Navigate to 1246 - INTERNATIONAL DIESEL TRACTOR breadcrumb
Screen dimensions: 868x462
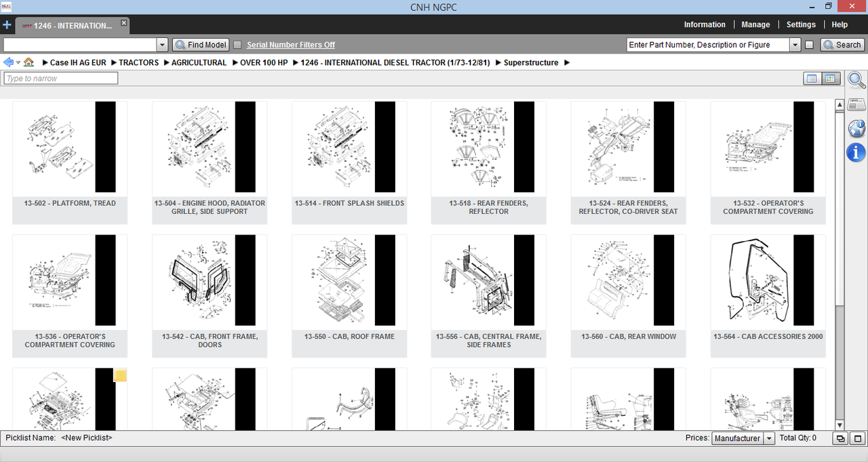point(395,62)
